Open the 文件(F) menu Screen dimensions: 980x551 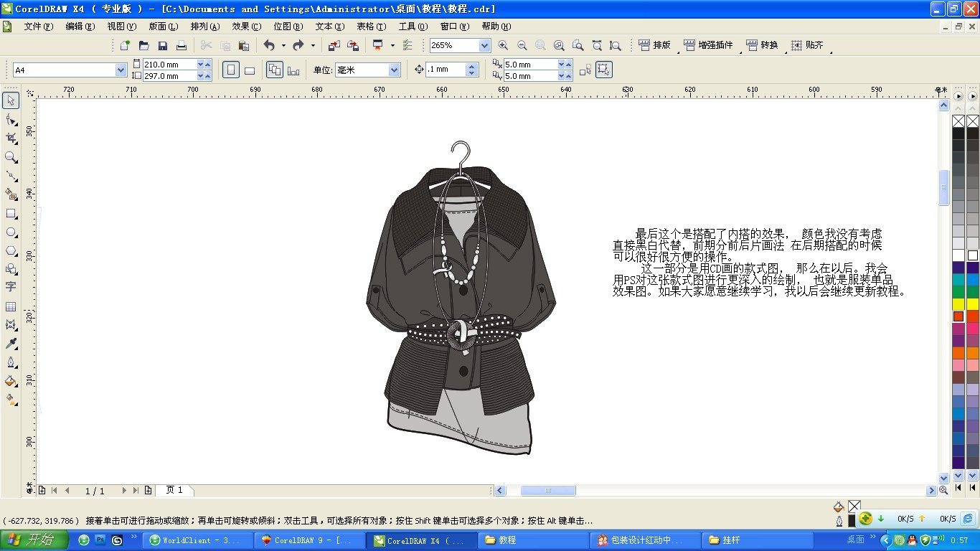click(x=39, y=27)
